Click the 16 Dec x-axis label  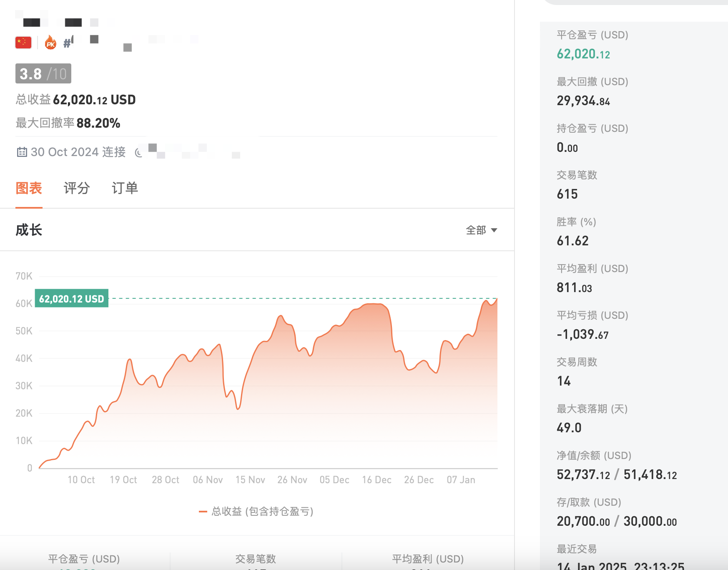pyautogui.click(x=377, y=480)
